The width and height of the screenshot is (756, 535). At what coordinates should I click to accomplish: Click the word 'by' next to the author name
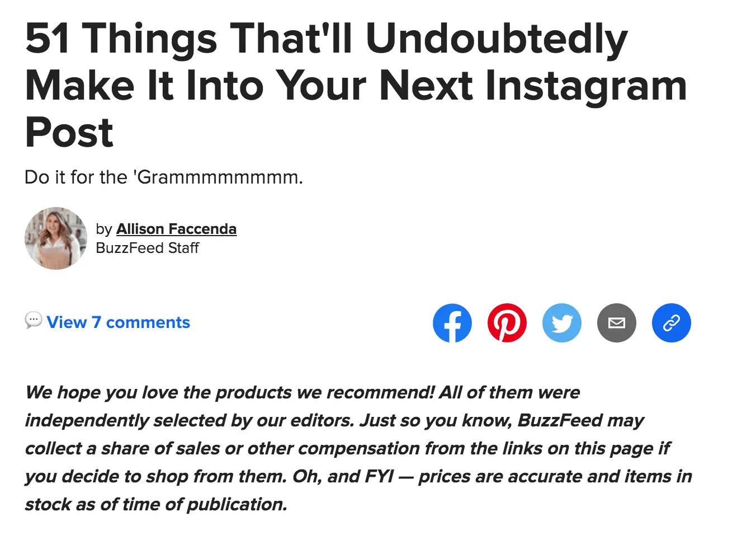coord(103,228)
